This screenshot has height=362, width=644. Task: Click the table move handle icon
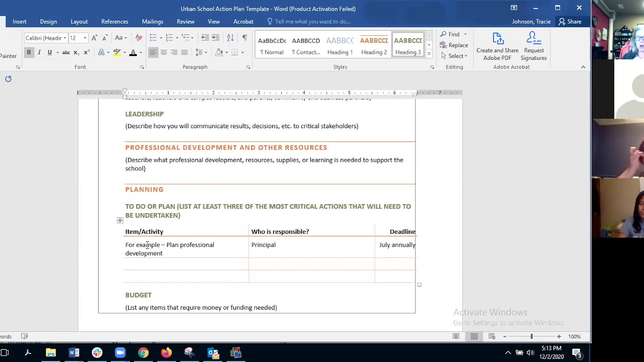[x=120, y=220]
